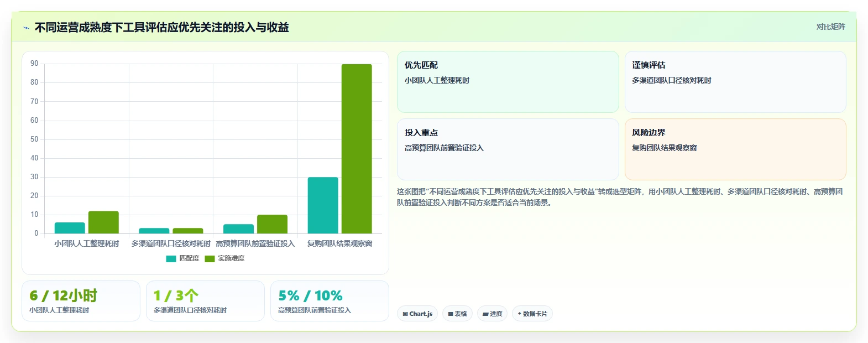This screenshot has height=343, width=868.
Task: Open the 谨慎评估 matrix card
Action: point(735,82)
